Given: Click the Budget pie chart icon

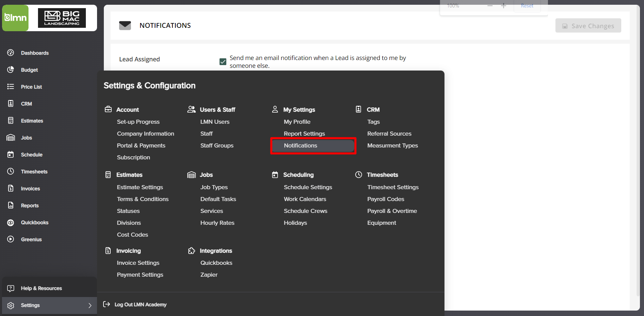Looking at the screenshot, I should tap(11, 70).
